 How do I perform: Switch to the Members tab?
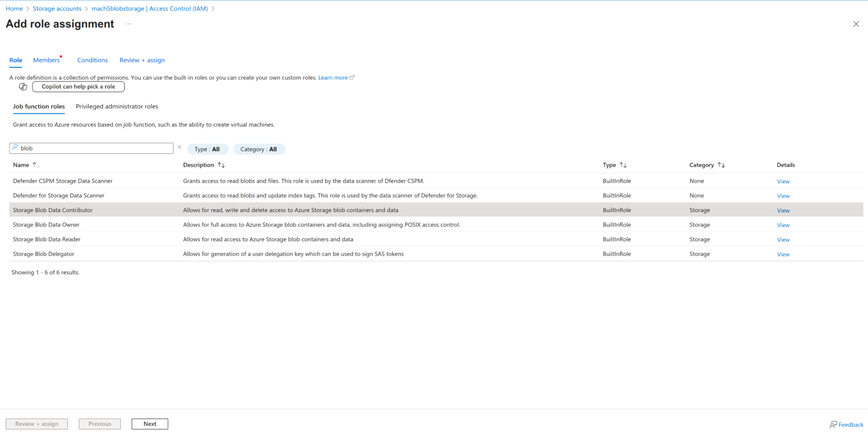[x=46, y=60]
